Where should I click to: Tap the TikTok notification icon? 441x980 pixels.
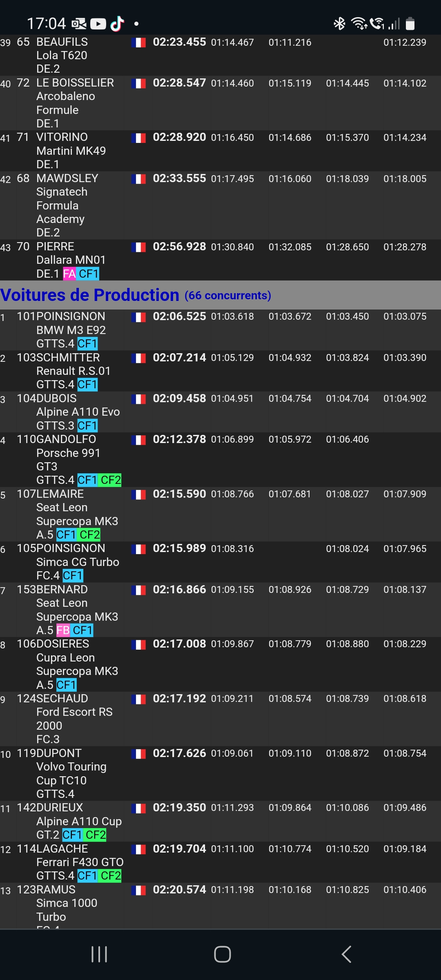(x=117, y=24)
